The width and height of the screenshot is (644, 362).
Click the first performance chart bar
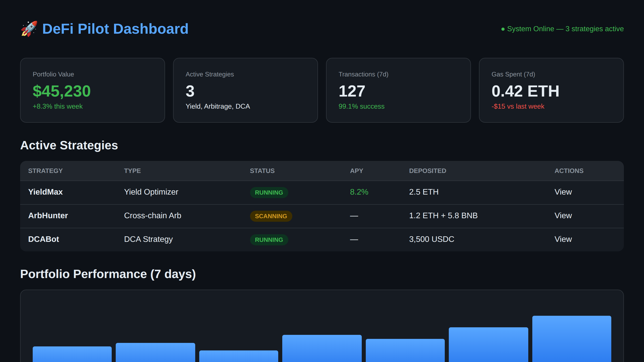pyautogui.click(x=72, y=354)
